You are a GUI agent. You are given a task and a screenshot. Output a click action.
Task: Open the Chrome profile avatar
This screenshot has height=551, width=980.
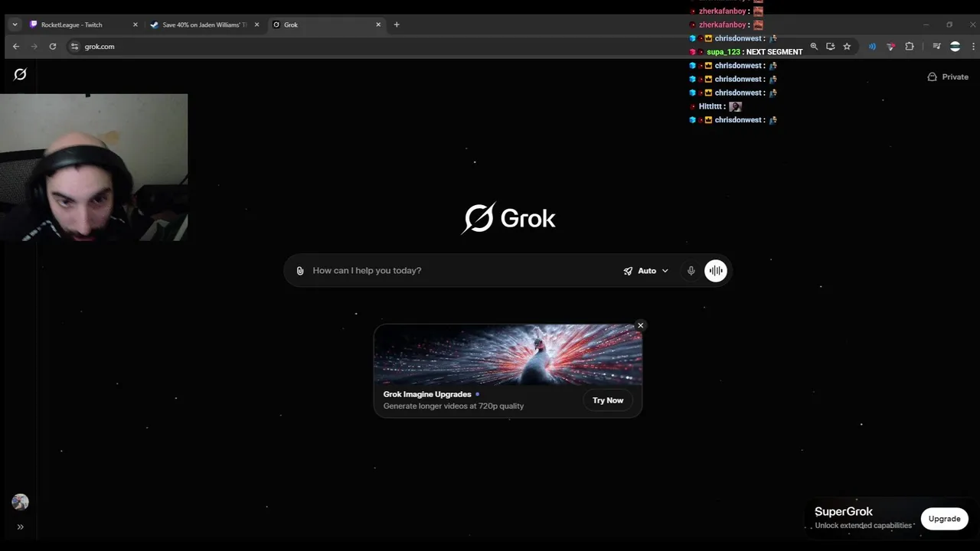pos(955,47)
